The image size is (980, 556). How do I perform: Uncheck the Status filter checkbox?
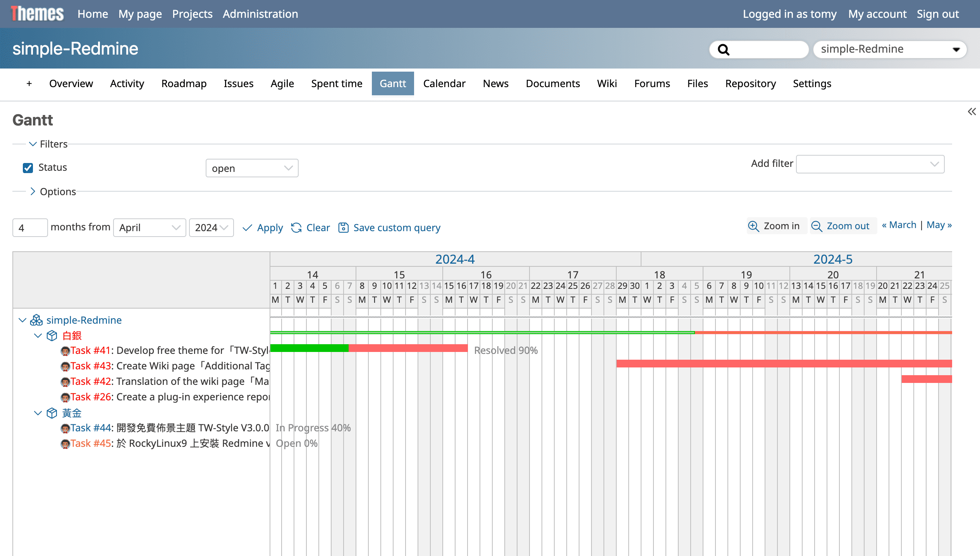[x=28, y=168]
